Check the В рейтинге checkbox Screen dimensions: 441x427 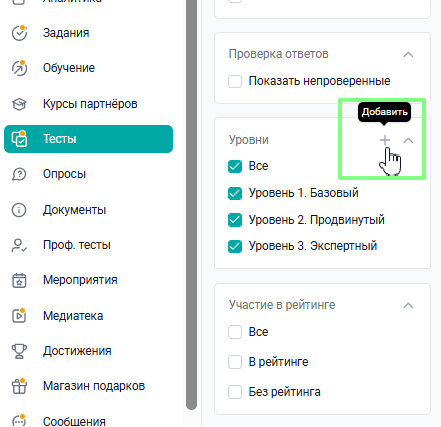click(x=235, y=362)
